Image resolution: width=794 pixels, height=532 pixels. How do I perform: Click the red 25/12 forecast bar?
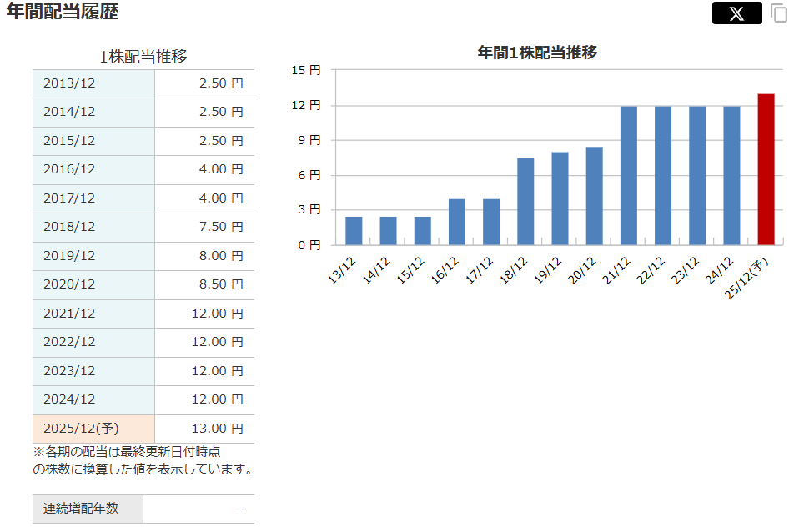coord(766,169)
